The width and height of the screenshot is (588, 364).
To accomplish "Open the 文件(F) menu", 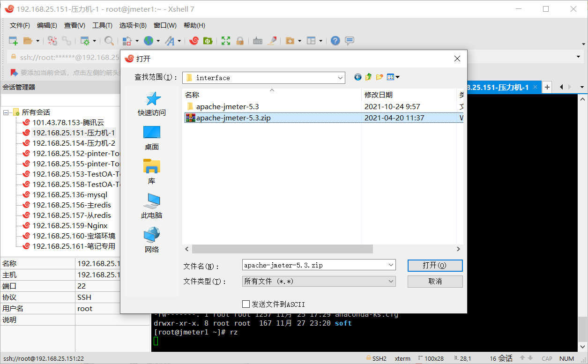I will pyautogui.click(x=20, y=25).
